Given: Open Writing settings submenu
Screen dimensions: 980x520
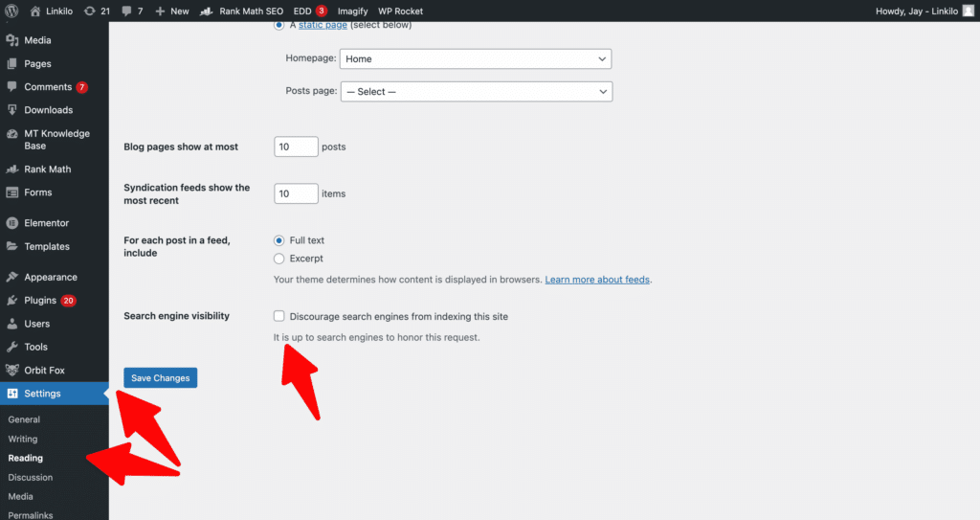Looking at the screenshot, I should pos(23,440).
